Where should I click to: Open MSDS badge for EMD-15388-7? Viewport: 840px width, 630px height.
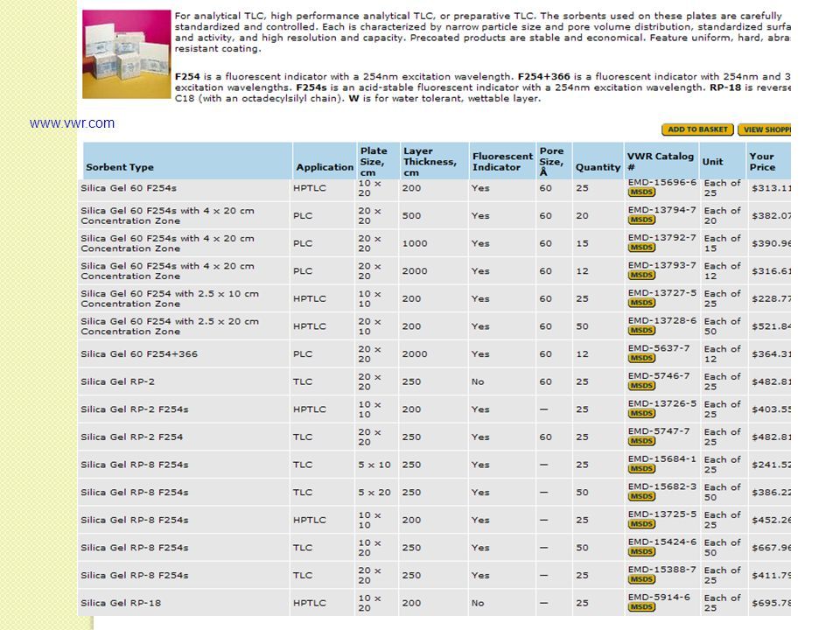pos(641,579)
